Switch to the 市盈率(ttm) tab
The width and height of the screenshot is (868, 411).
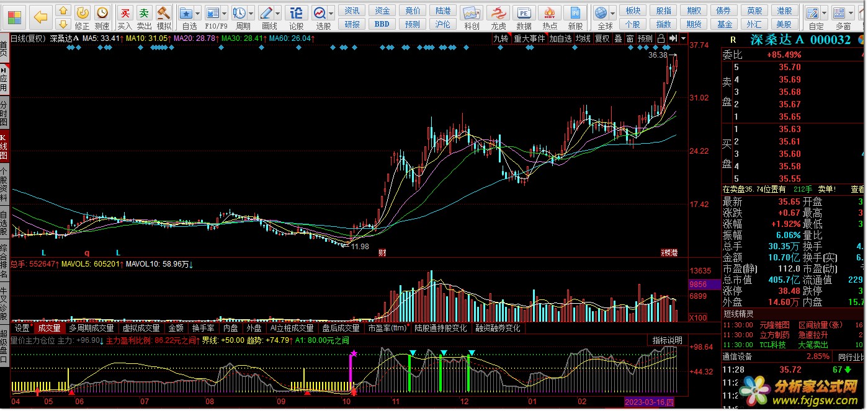click(x=387, y=328)
